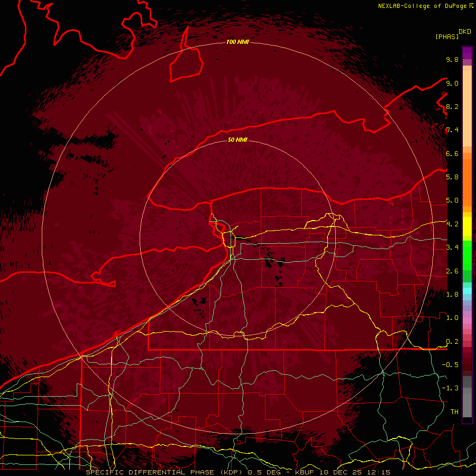The width and height of the screenshot is (476, 476).
Task: Click the 2.6 legend value
Action: [452, 271]
